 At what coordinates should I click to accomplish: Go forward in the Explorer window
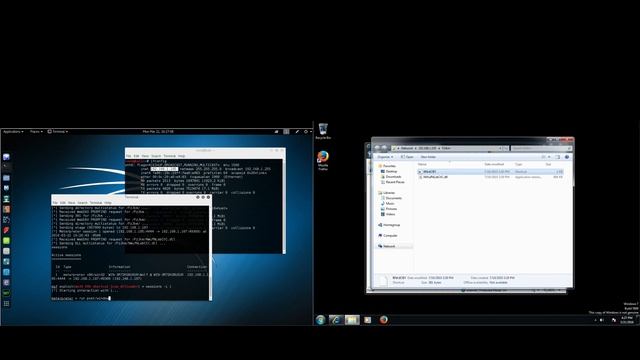pos(384,148)
